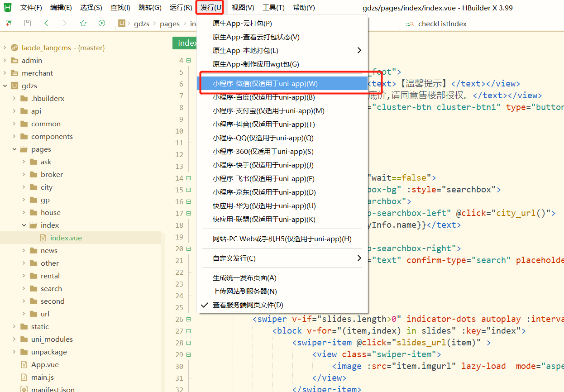Select index.vue in the project tree
The width and height of the screenshot is (564, 392).
pos(81,238)
